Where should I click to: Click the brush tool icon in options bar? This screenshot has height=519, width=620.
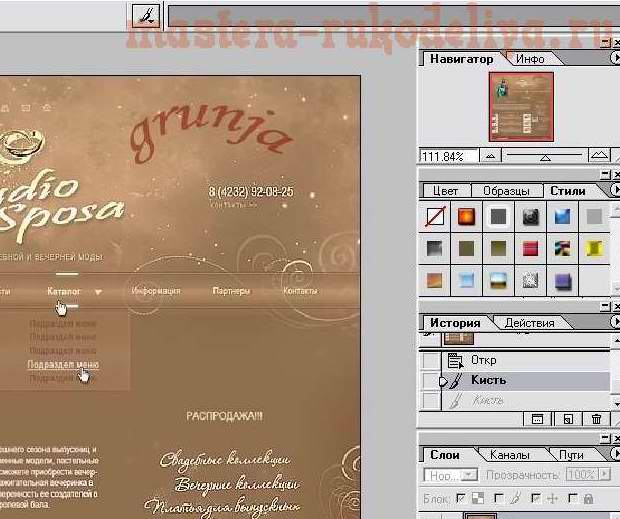pyautogui.click(x=146, y=16)
